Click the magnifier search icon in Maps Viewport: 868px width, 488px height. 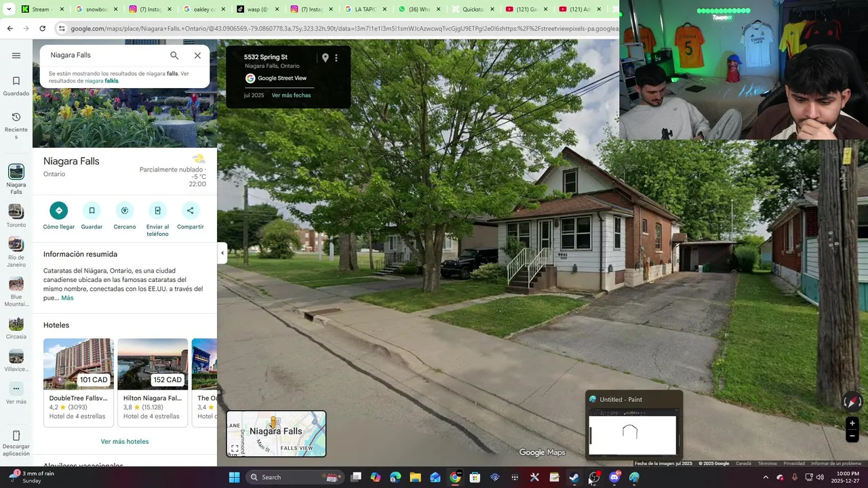(174, 56)
